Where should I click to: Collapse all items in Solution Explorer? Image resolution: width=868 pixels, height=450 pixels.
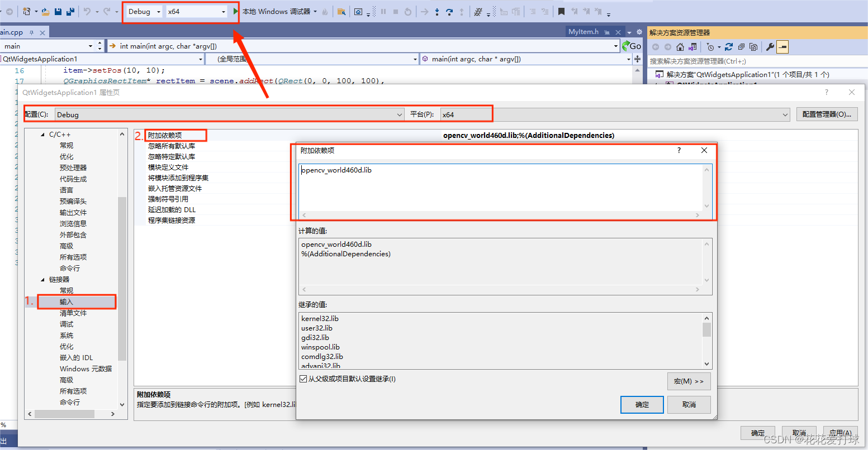pos(742,47)
